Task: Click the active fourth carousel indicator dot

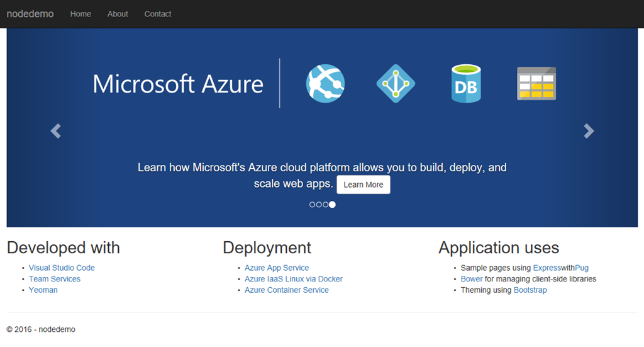Action: click(332, 205)
